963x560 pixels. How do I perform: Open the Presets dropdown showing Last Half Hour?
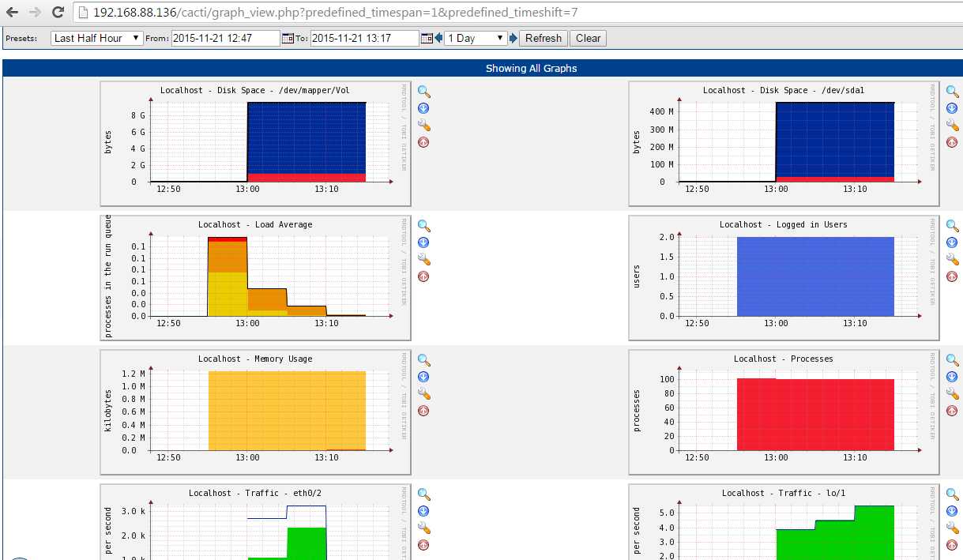[96, 38]
